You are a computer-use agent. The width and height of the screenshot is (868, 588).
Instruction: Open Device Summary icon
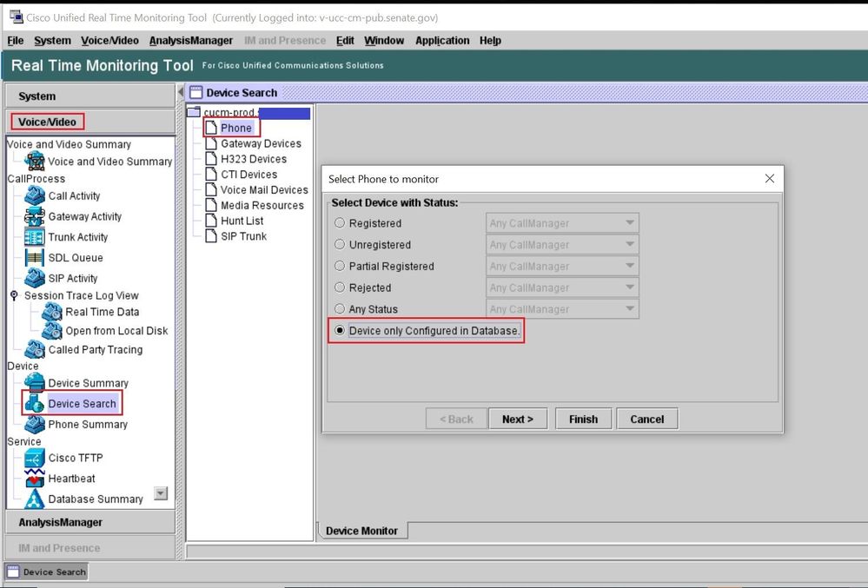[35, 382]
